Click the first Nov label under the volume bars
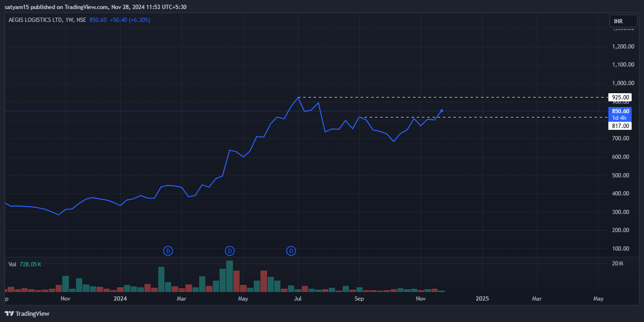Screen dimensions: 644x322 point(66,299)
